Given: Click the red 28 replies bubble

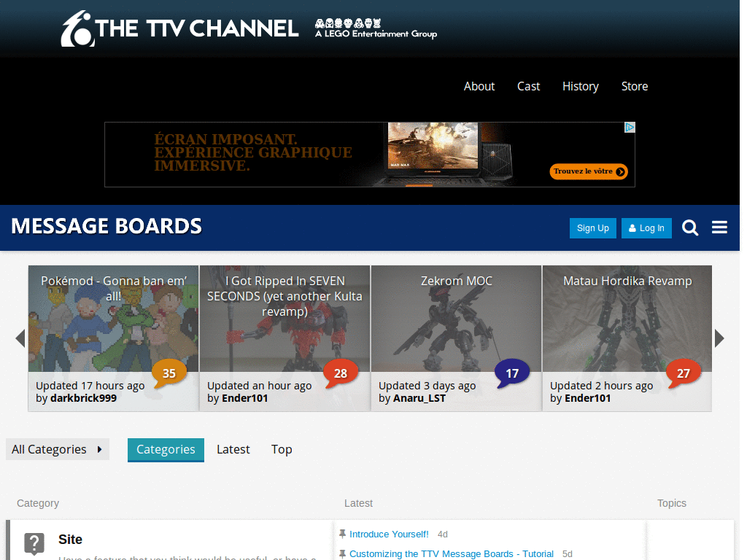Looking at the screenshot, I should coord(340,373).
